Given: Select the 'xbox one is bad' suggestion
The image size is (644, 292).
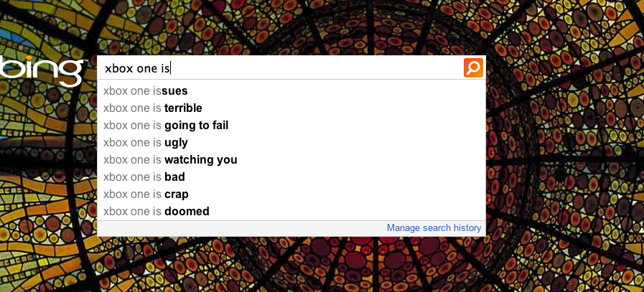Looking at the screenshot, I should (x=291, y=177).
